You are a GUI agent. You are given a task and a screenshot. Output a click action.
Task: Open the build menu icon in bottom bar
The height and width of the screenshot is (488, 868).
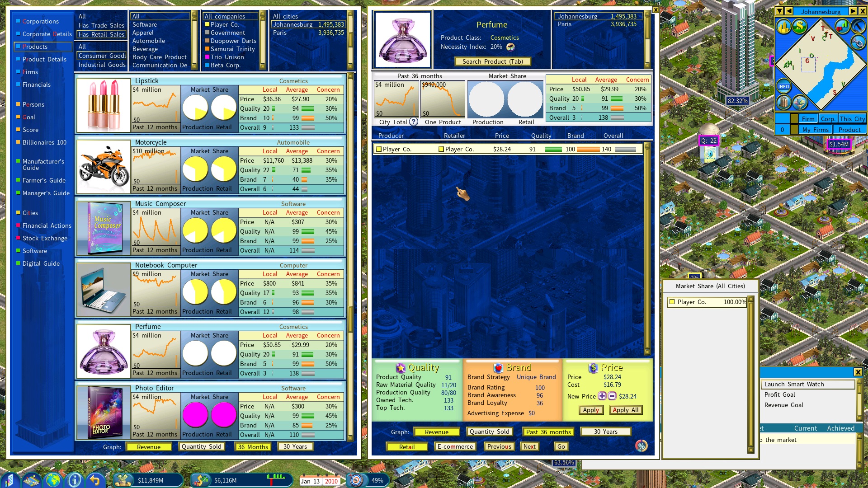[x=10, y=480]
